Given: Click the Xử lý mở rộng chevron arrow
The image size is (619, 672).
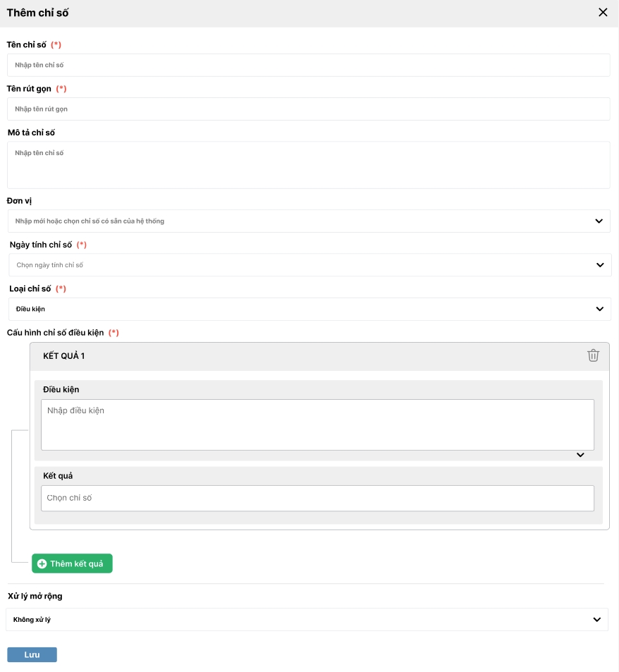Looking at the screenshot, I should [596, 620].
